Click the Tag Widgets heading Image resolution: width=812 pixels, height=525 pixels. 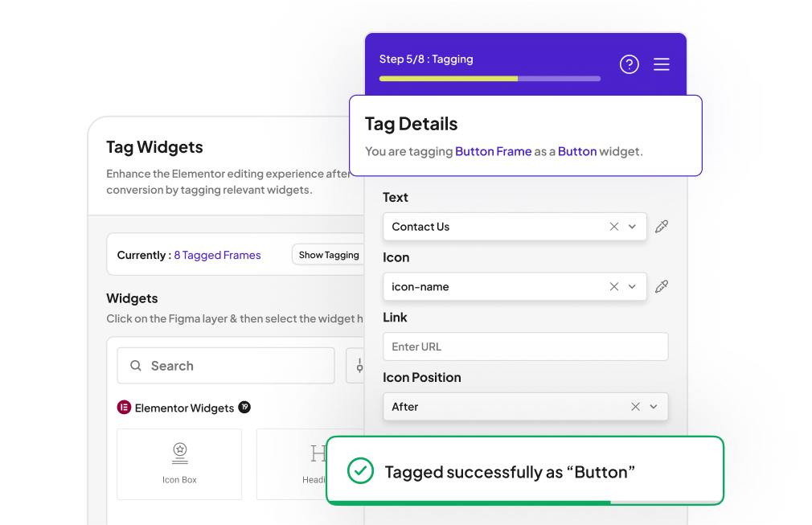tap(155, 147)
